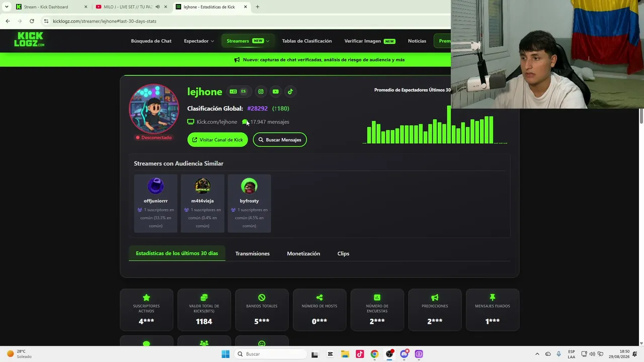
Task: Click the chart icon above Número de Encuestas
Action: 377,298
